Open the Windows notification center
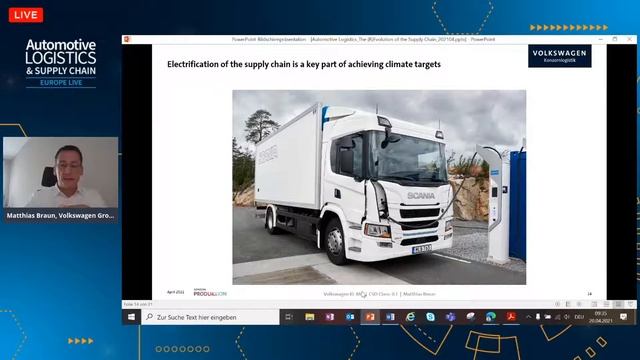This screenshot has width=640, height=360. tap(623, 317)
